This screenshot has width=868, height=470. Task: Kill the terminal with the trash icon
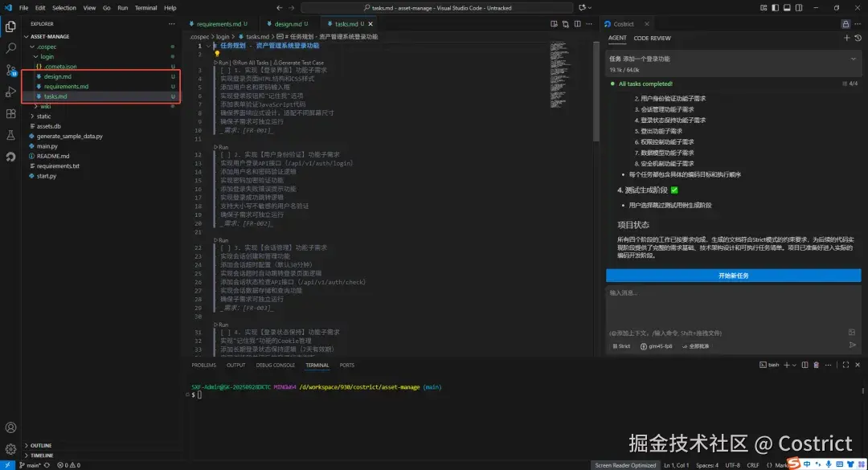(817, 365)
